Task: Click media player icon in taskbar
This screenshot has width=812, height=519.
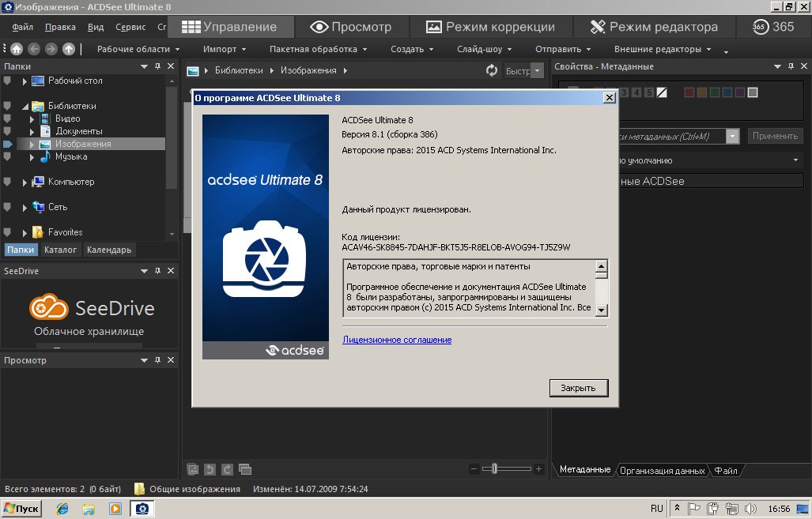Action: [115, 509]
